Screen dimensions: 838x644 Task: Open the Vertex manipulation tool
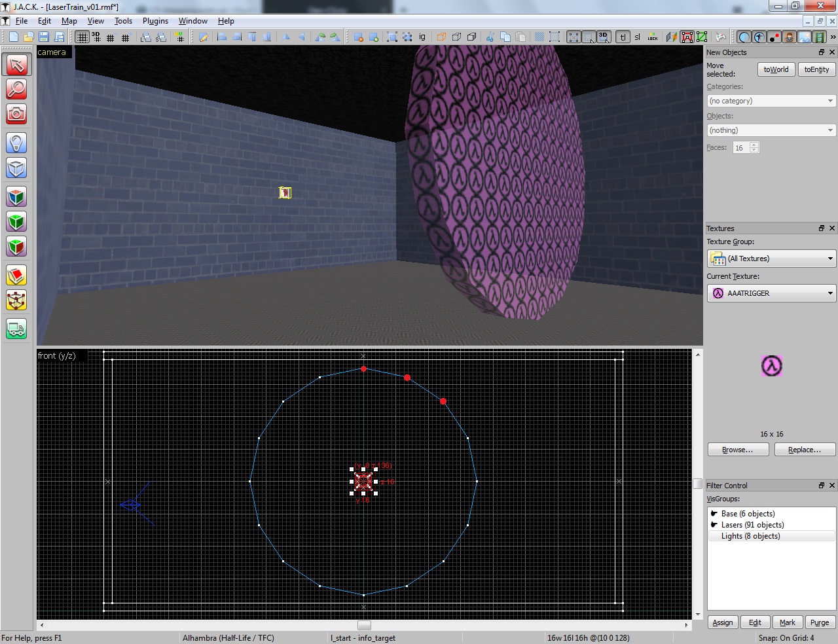click(x=16, y=300)
